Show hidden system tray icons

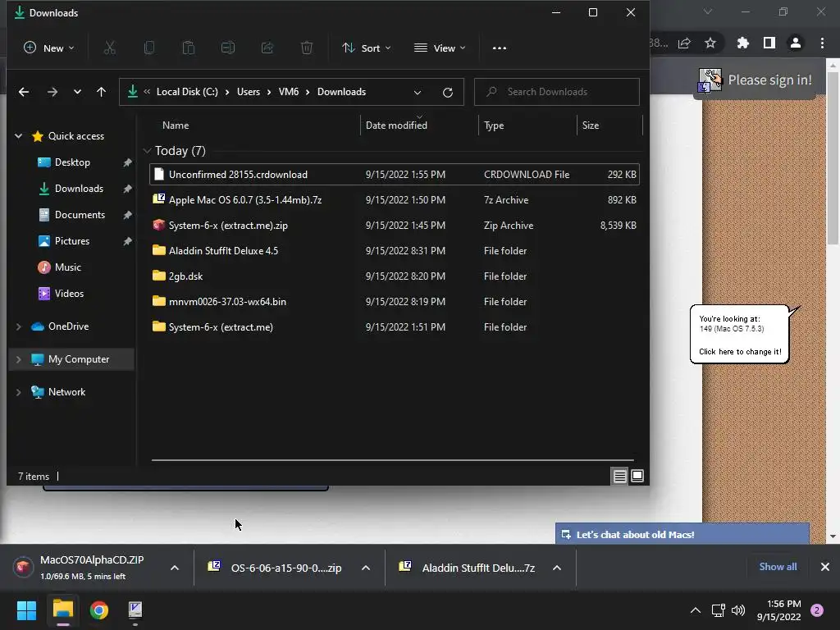click(696, 610)
